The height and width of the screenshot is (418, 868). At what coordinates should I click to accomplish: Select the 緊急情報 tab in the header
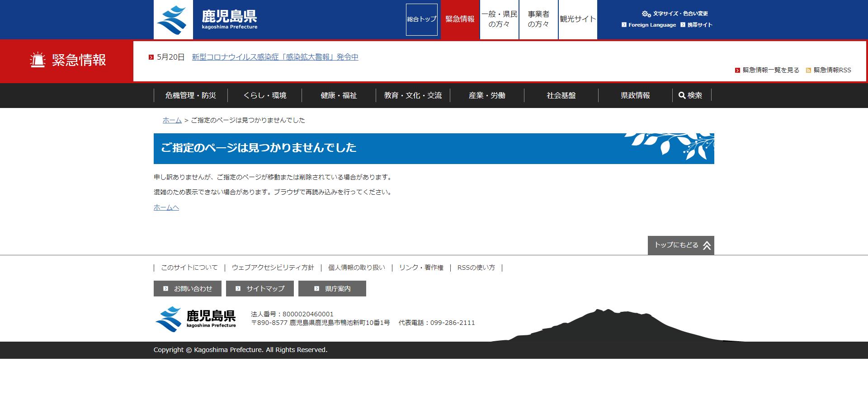[x=459, y=19]
